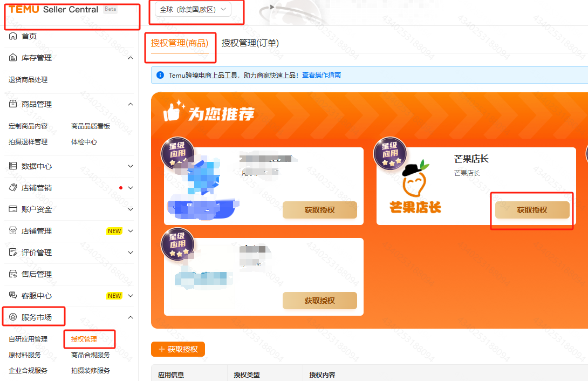Click the 账户资金 wallet icon
This screenshot has width=588, height=381.
click(13, 209)
